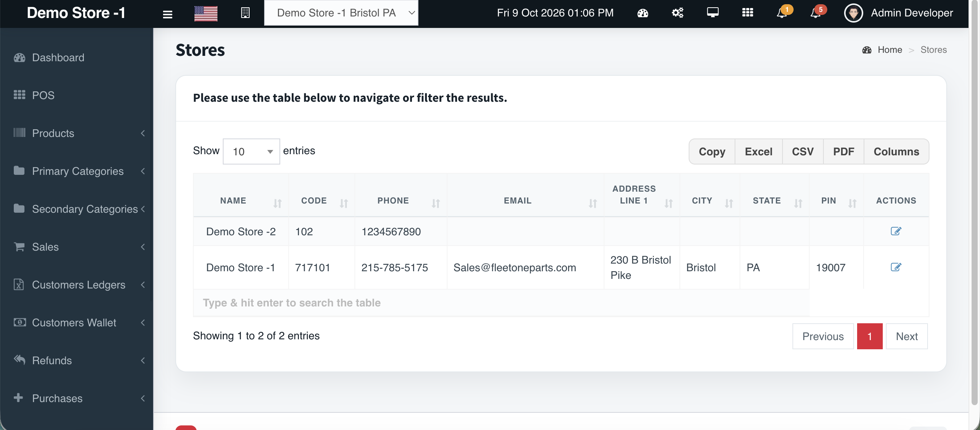Viewport: 980px width, 430px height.
Task: Open the apps grid icon in header
Action: point(747,13)
